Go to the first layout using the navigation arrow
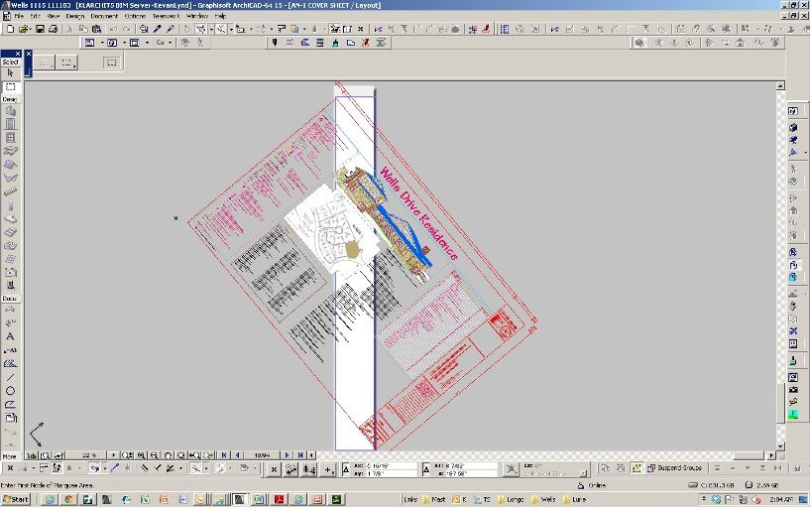 224,455
